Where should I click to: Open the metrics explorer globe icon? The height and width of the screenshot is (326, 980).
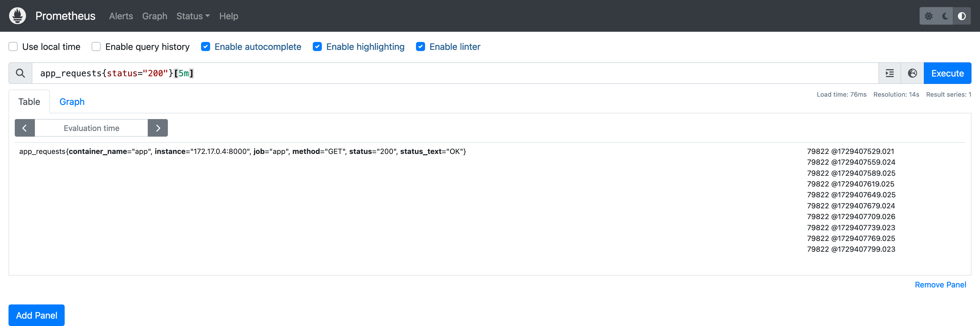[912, 73]
